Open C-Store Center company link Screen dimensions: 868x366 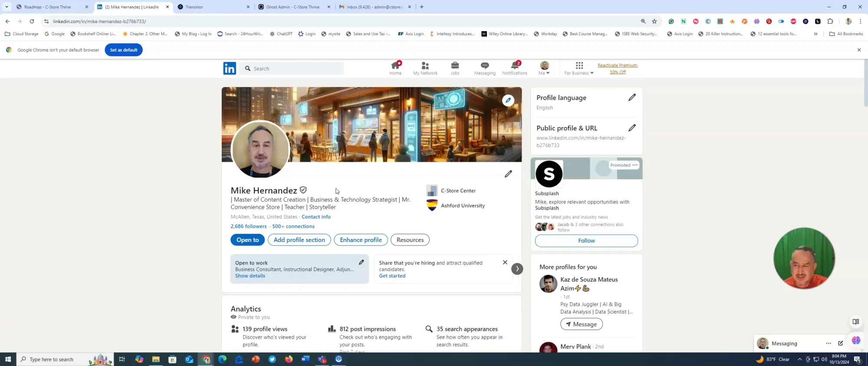click(x=451, y=191)
